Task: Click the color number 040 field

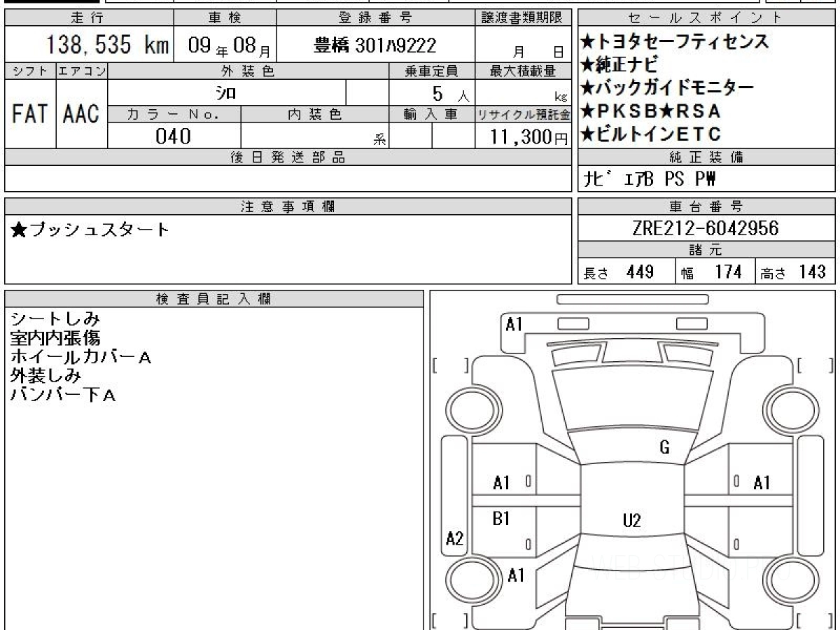Action: (173, 136)
